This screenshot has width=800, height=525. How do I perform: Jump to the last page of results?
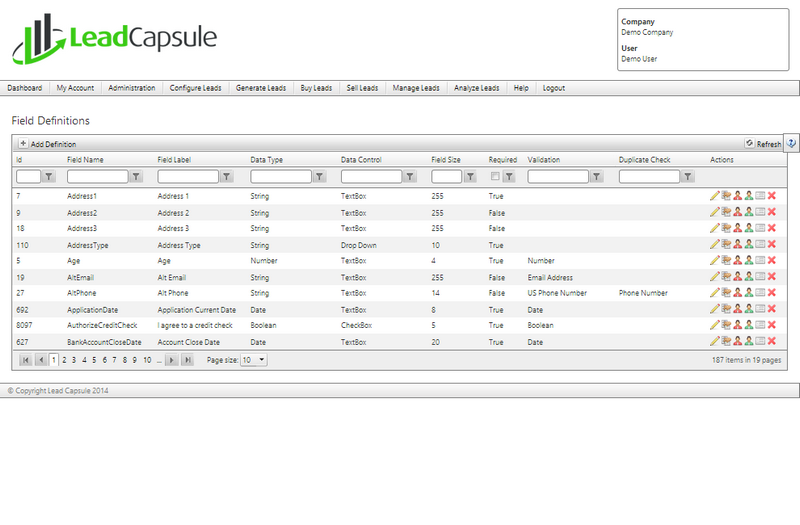(x=188, y=360)
